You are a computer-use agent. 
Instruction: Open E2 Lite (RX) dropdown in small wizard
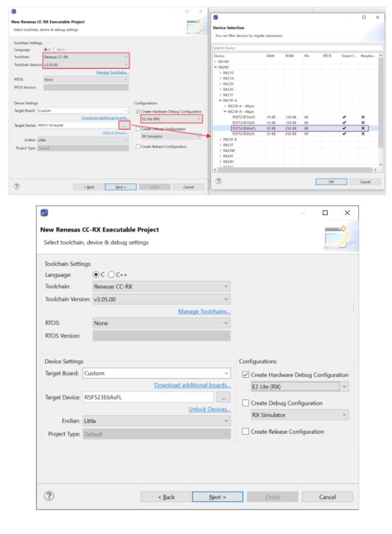tap(172, 119)
